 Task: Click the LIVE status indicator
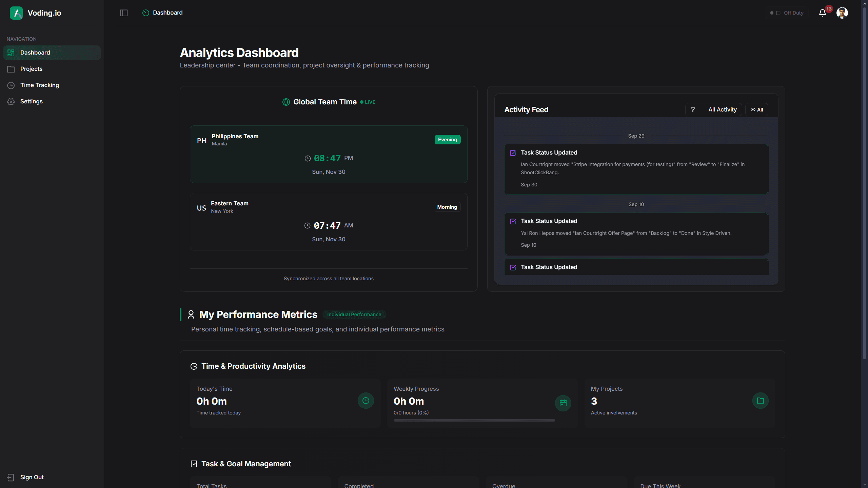368,102
